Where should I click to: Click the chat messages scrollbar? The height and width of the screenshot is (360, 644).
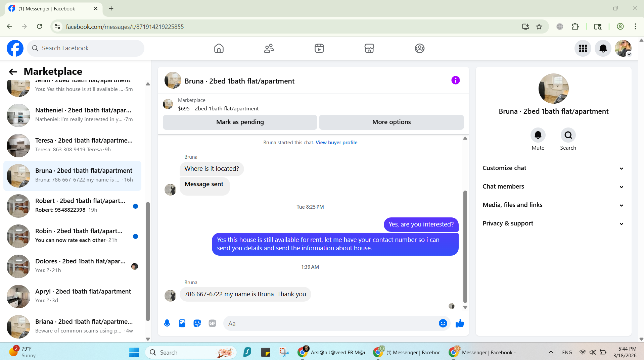pyautogui.click(x=465, y=247)
